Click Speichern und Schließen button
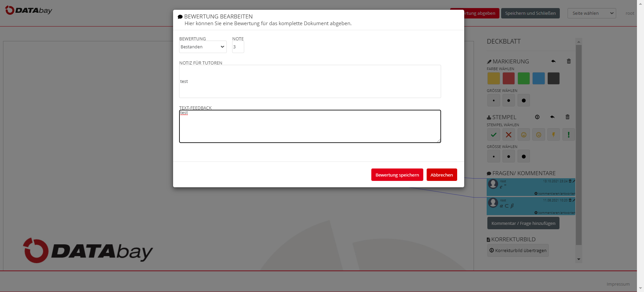This screenshot has height=292, width=644. [530, 13]
